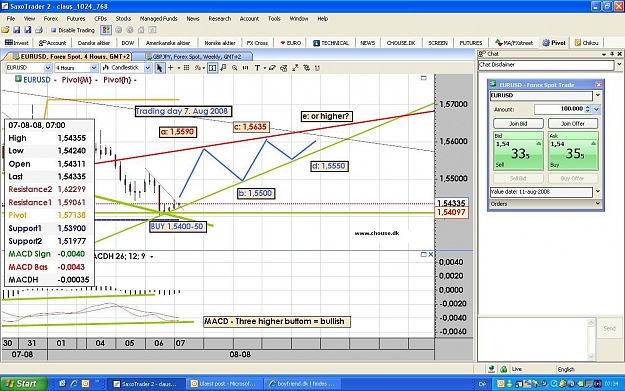Image resolution: width=625 pixels, height=391 pixels.
Task: Select the EURUSD 4 Hours chart tab
Action: coord(71,57)
